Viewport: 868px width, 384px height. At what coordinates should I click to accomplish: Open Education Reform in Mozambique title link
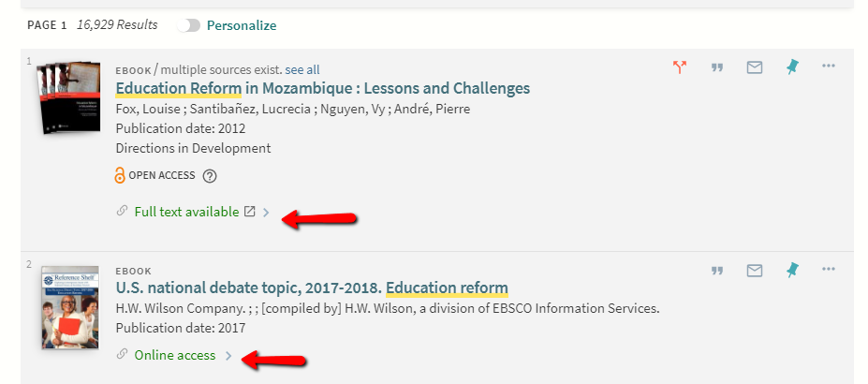tap(322, 89)
